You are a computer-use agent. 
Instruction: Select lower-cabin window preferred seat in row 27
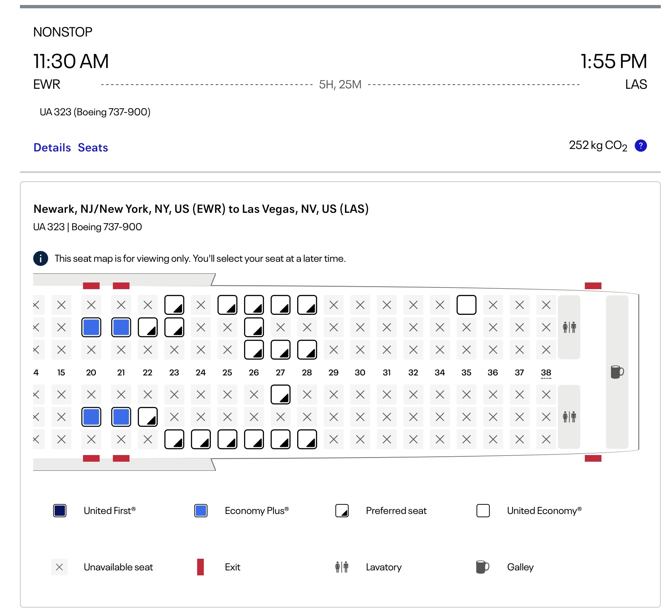point(281,439)
